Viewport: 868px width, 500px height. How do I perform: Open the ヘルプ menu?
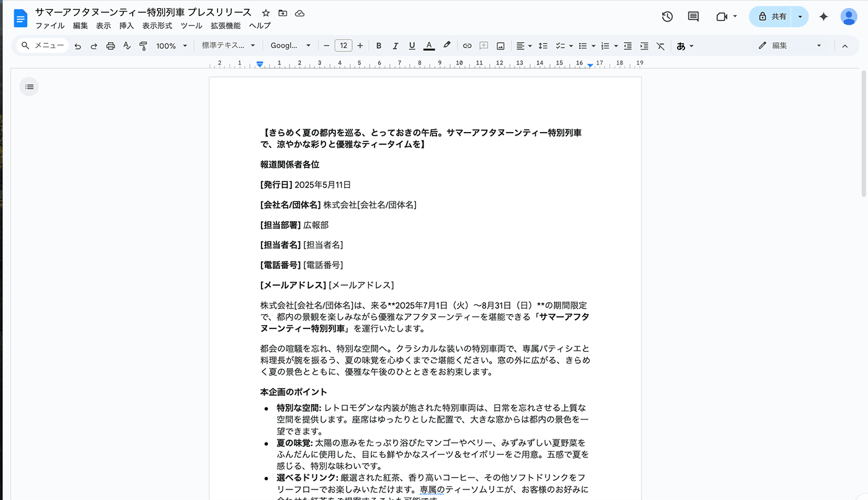(260, 26)
